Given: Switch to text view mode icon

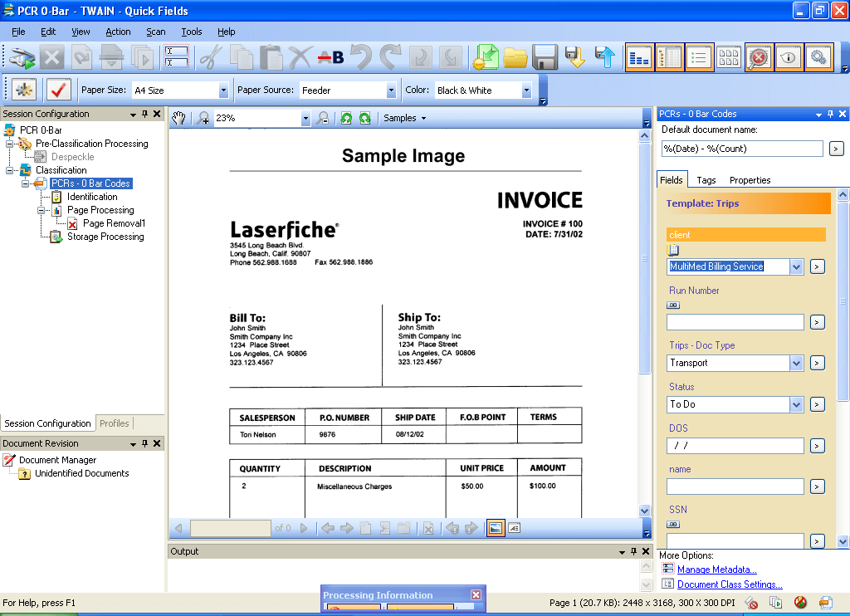Looking at the screenshot, I should pos(515,528).
